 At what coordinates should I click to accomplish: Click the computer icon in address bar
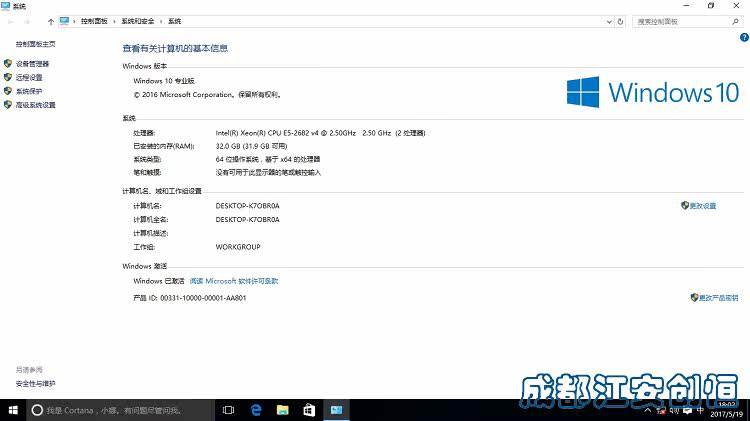pos(64,21)
